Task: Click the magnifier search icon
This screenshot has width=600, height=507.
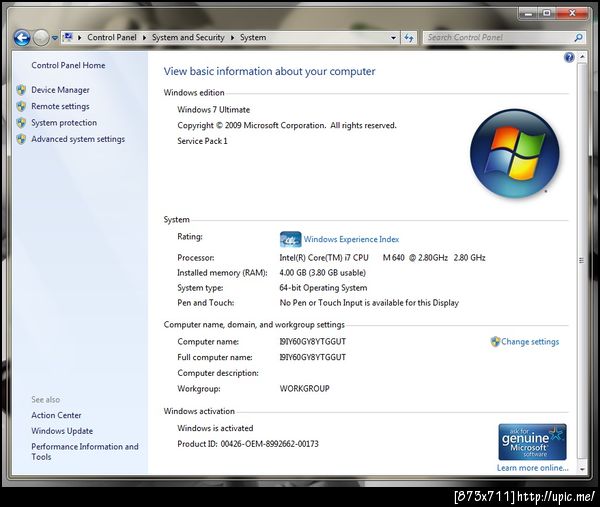Action: pyautogui.click(x=578, y=37)
